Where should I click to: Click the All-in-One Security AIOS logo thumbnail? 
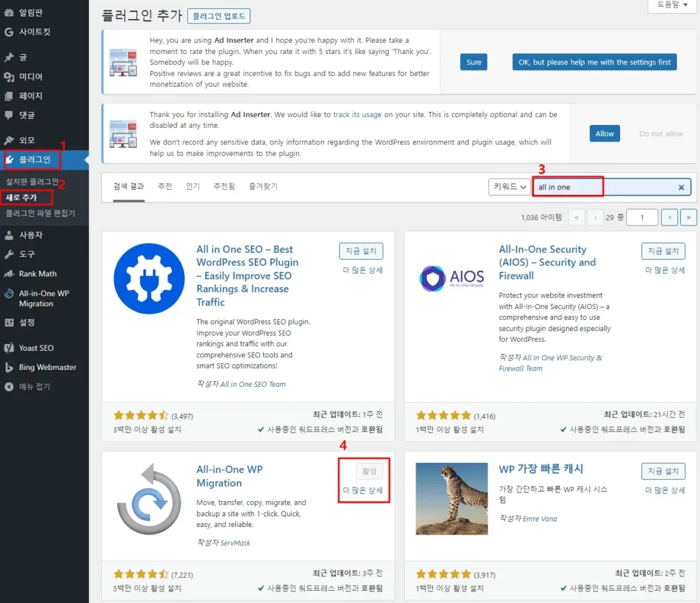click(x=451, y=277)
